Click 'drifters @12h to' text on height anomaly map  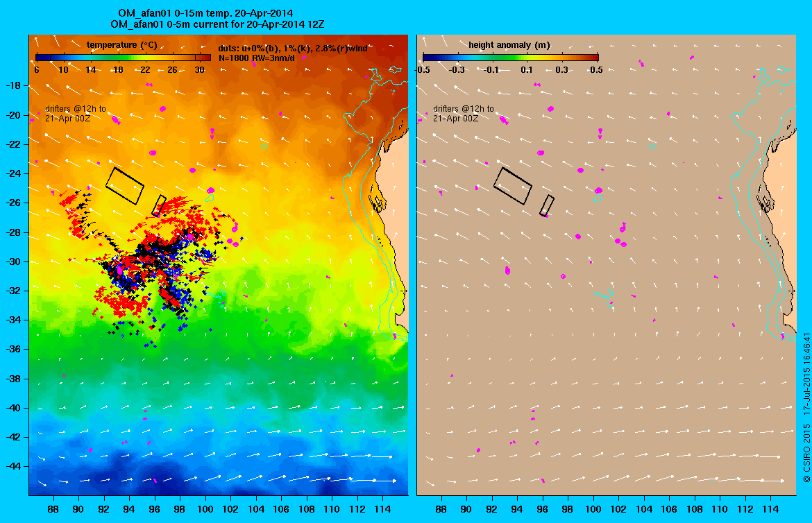pos(464,109)
